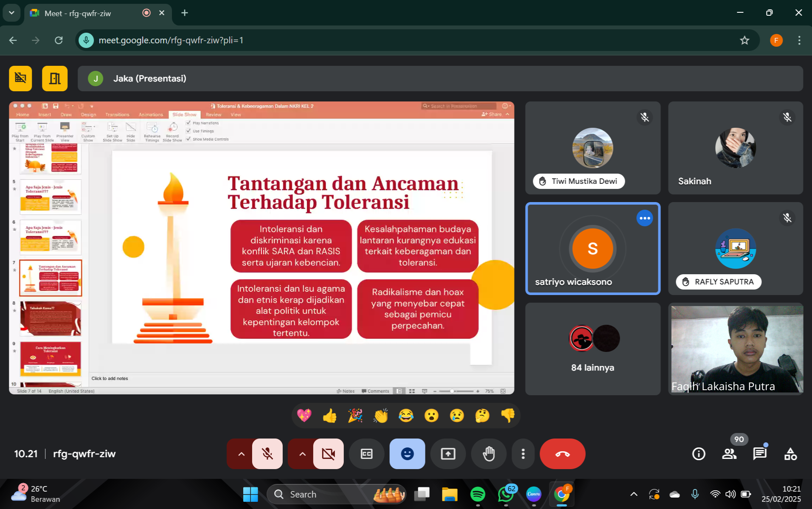Expand audio settings arrow beside microphone
Image resolution: width=812 pixels, height=509 pixels.
(241, 454)
